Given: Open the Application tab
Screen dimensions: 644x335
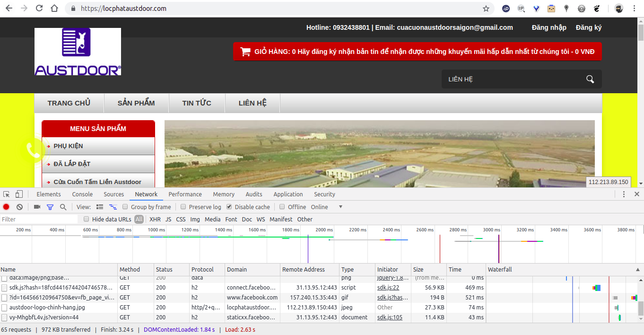Looking at the screenshot, I should (x=288, y=194).
